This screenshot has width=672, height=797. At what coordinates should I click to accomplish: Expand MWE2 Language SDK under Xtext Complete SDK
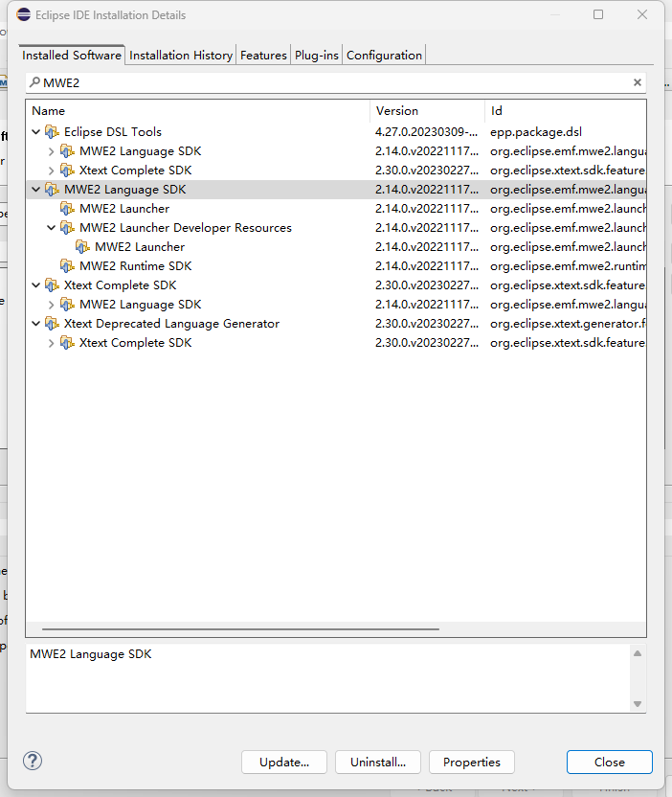(52, 305)
